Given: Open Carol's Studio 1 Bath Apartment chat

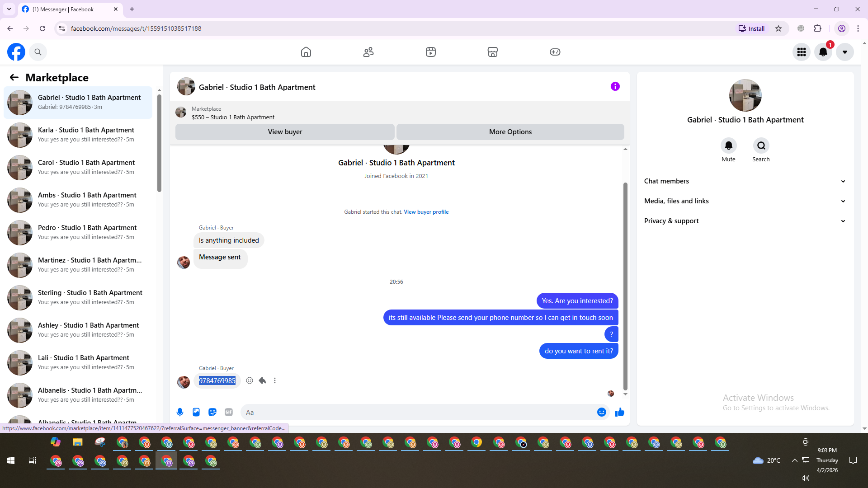Looking at the screenshot, I should [78, 168].
